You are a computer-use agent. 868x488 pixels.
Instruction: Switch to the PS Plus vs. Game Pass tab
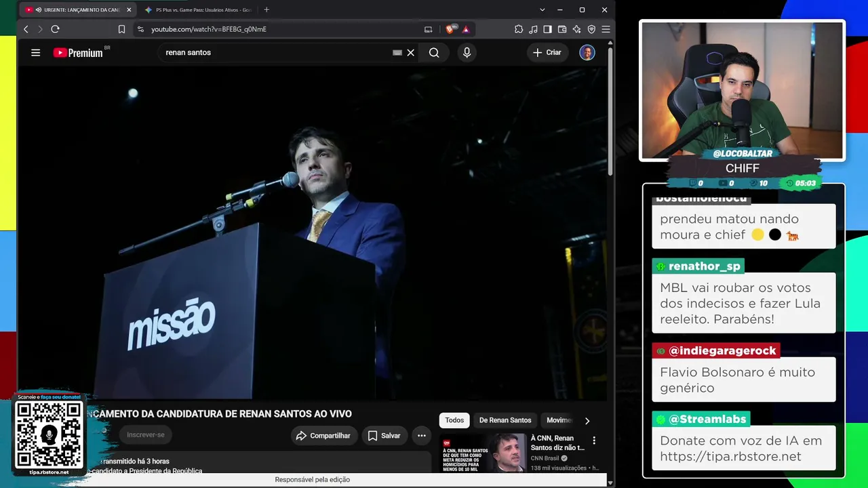[x=197, y=9]
